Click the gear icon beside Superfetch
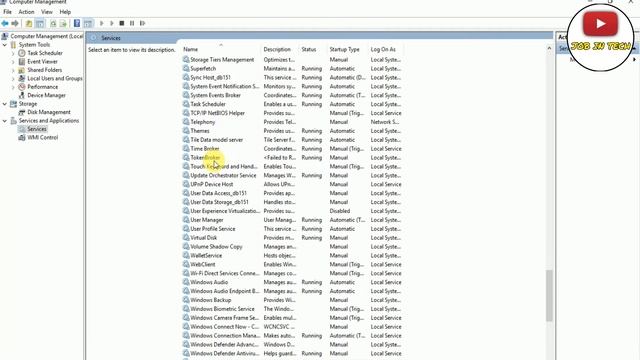640x360 pixels. (x=186, y=69)
